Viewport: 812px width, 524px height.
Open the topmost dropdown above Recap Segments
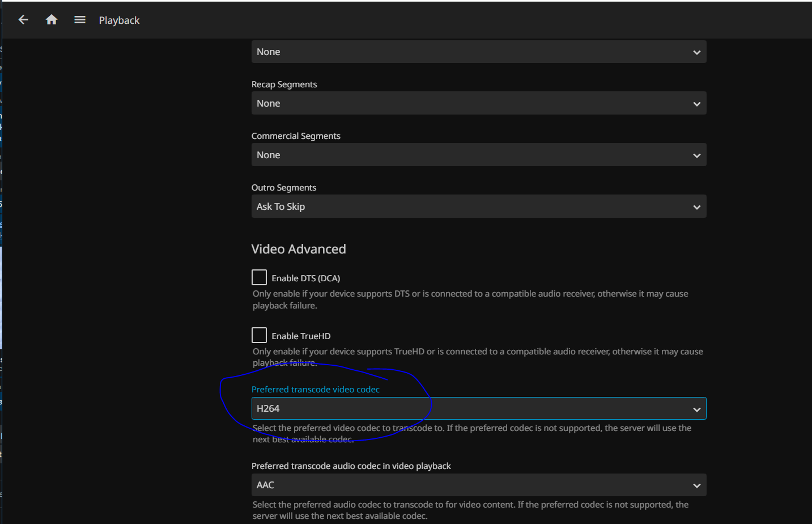[478, 52]
